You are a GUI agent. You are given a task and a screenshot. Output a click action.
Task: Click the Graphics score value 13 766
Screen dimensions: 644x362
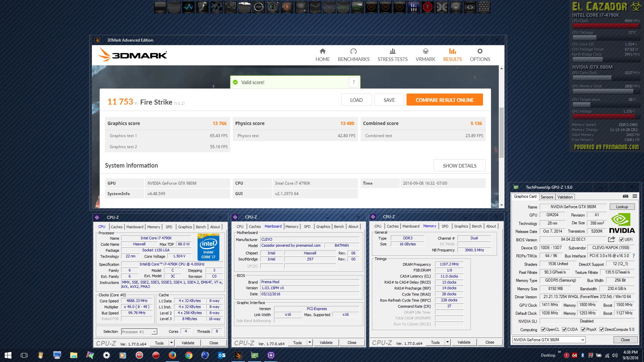tap(219, 123)
